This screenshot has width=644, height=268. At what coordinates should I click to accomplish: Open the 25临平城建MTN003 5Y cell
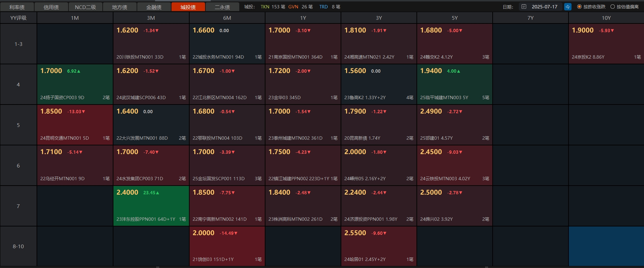coord(455,84)
